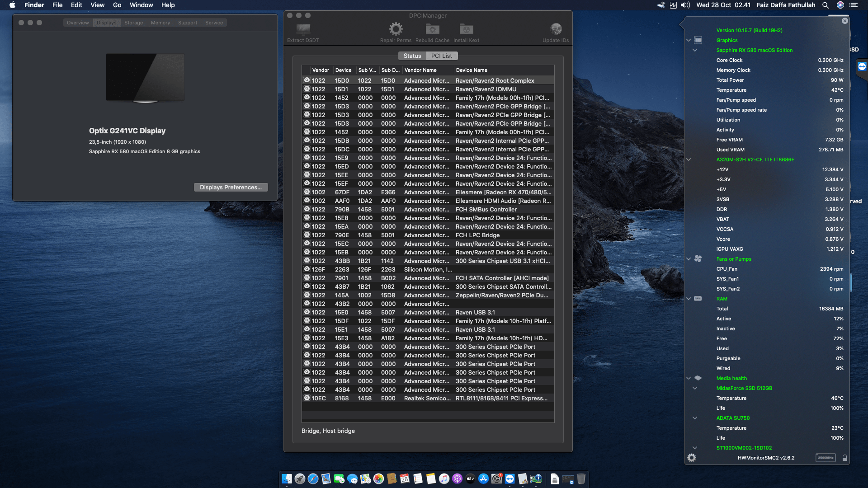
Task: Switch to the Support tab
Action: [x=188, y=23]
